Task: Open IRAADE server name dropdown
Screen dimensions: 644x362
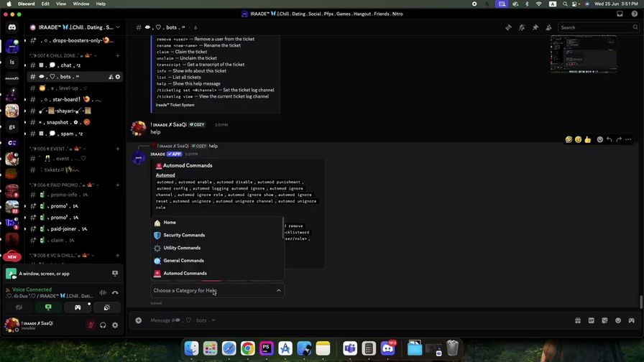Action: coord(75,27)
